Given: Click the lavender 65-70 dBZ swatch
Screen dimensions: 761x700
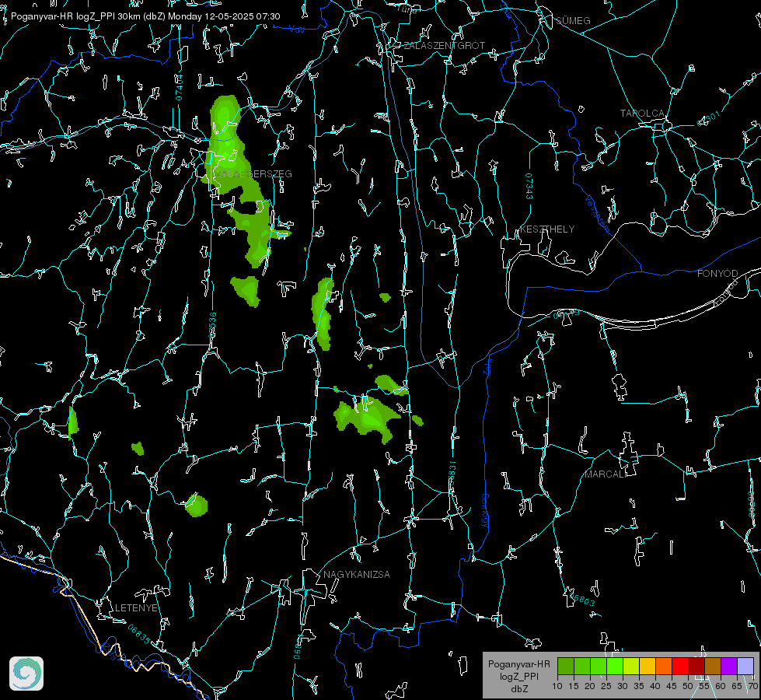Looking at the screenshot, I should pyautogui.click(x=745, y=666).
